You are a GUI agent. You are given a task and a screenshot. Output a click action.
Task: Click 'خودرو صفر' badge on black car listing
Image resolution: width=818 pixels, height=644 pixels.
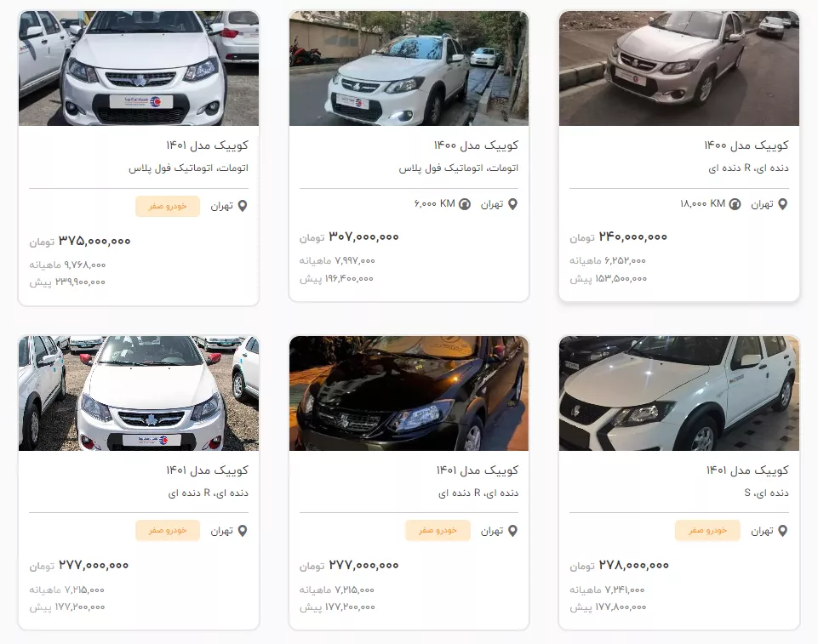(438, 530)
